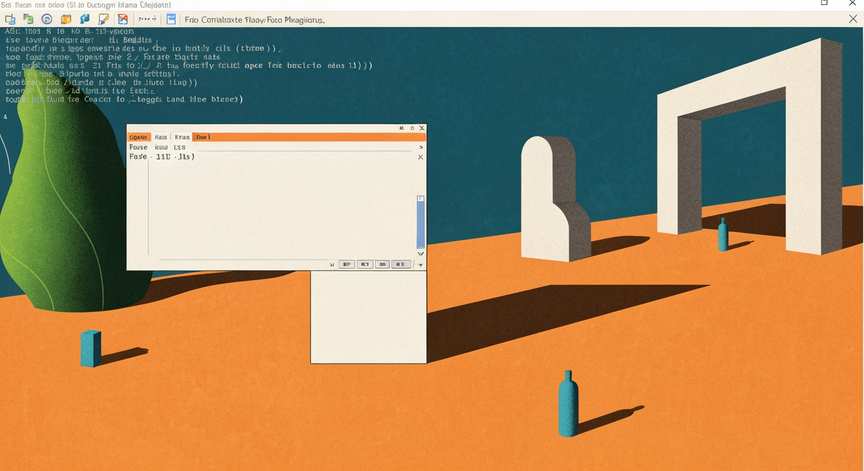
Task: Click the blue arrows icon in the toolbar
Action: 85,19
